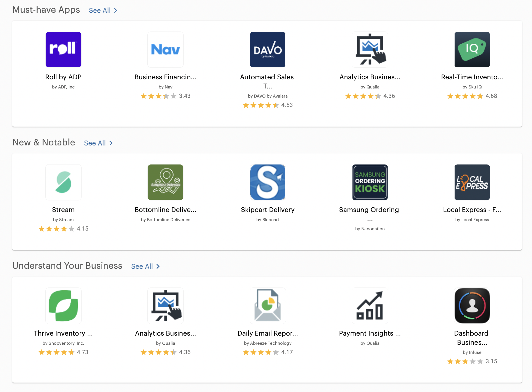Open the Payment Insights title link
The width and height of the screenshot is (532, 392).
coord(370,333)
